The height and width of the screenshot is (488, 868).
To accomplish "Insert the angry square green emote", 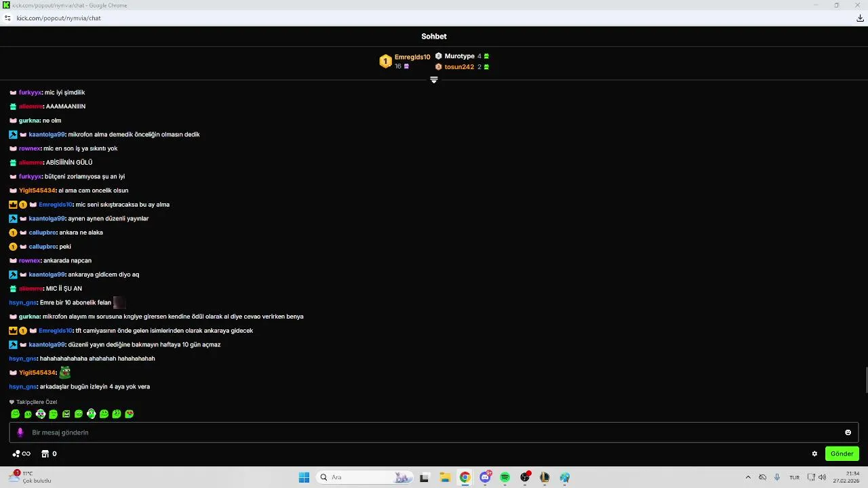I will (x=66, y=413).
